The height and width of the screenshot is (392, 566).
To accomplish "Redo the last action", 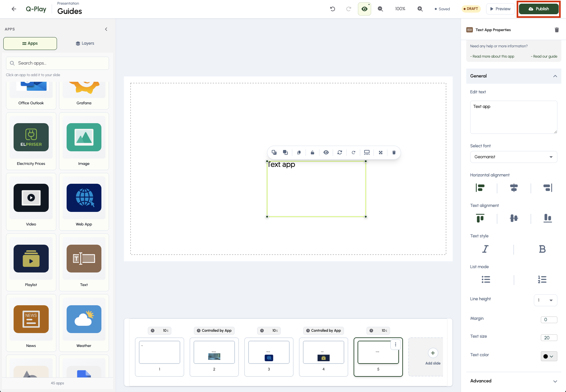I will click(349, 9).
